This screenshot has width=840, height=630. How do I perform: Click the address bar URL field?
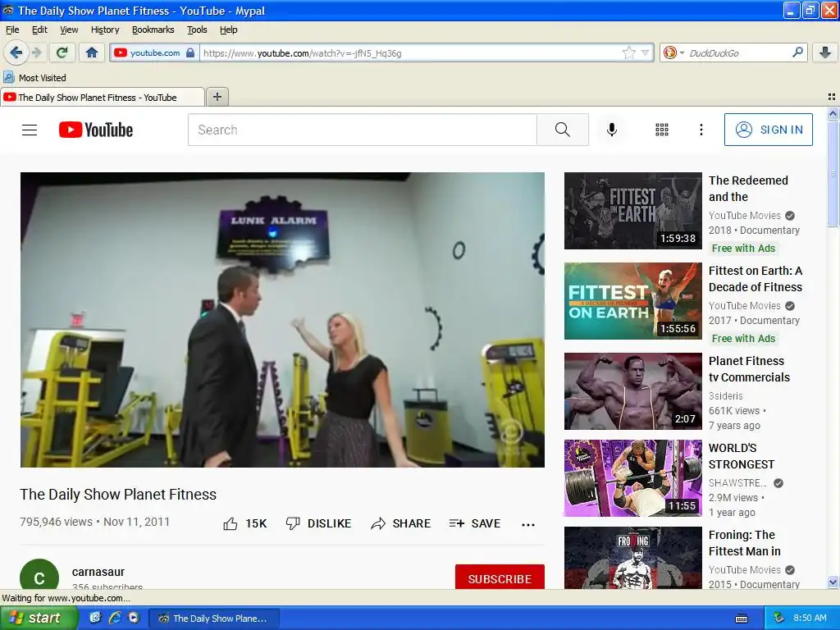410,52
